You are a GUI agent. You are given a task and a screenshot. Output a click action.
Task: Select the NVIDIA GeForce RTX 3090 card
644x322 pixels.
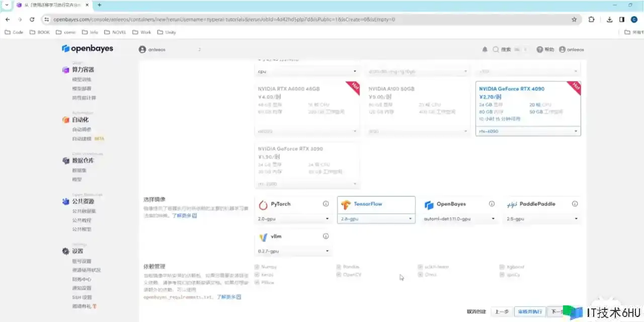coord(307,166)
